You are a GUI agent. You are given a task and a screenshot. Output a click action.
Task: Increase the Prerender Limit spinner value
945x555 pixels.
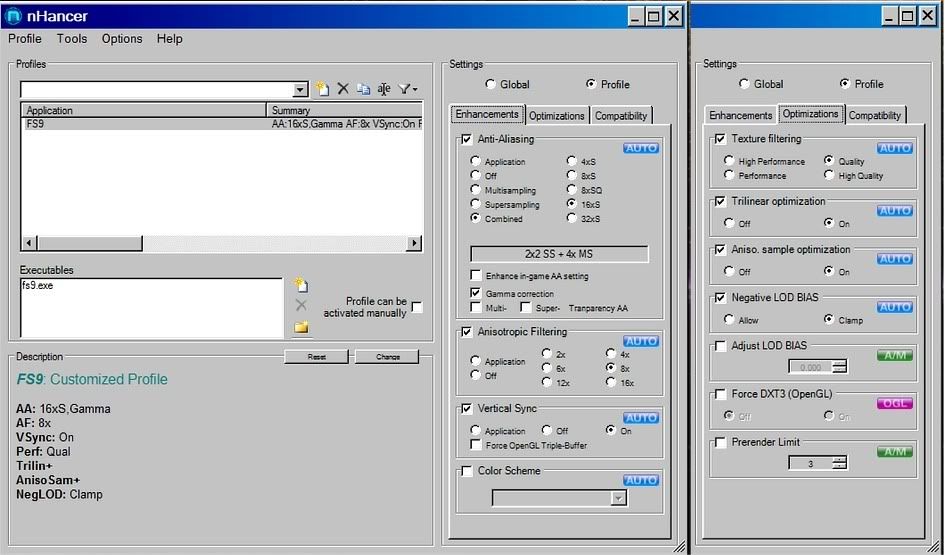click(840, 459)
